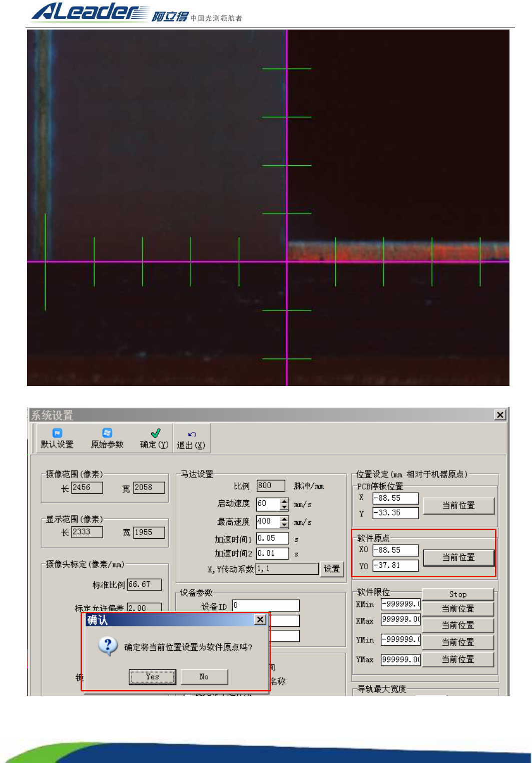
Task: Click the 显示范围 宽 field 1955
Action: pos(149,532)
